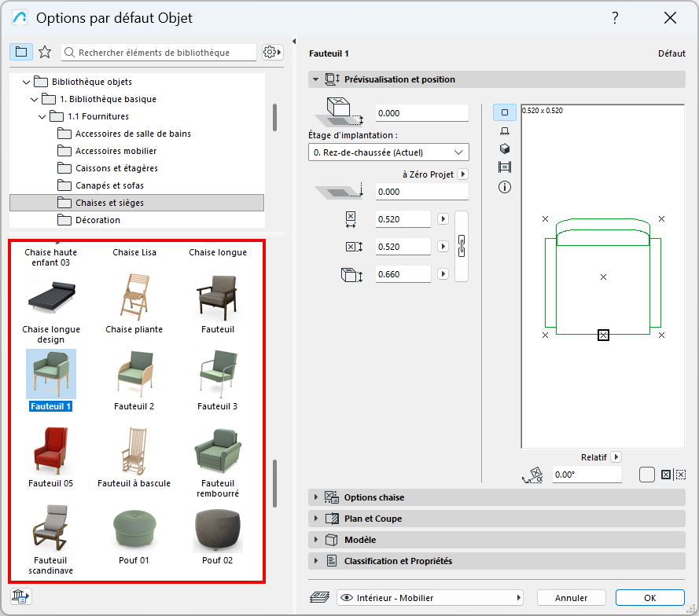Collapse the left library panel arrow
The image size is (699, 616).
[x=294, y=42]
